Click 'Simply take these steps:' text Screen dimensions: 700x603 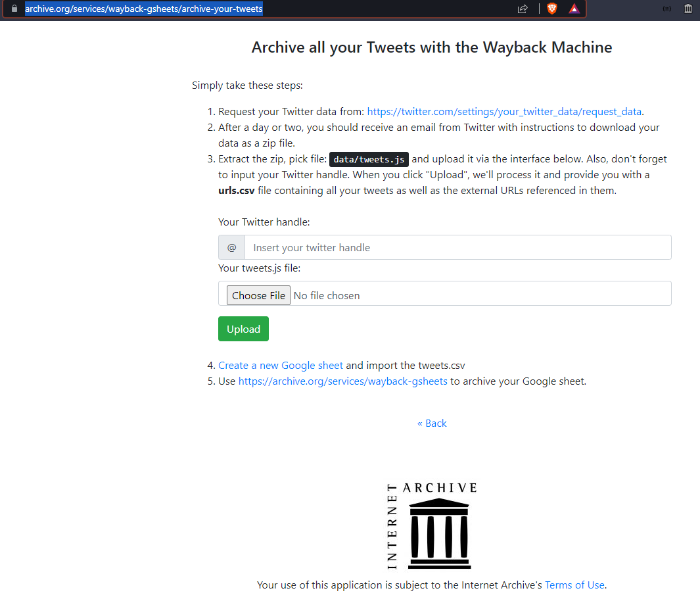247,85
